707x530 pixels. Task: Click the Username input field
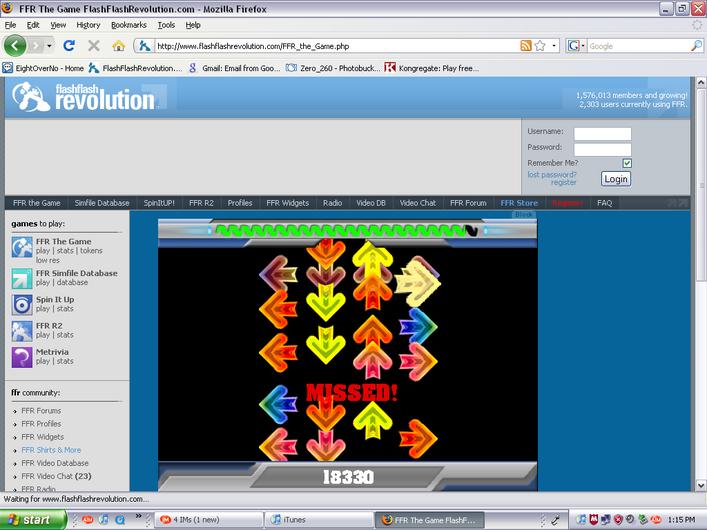point(602,134)
